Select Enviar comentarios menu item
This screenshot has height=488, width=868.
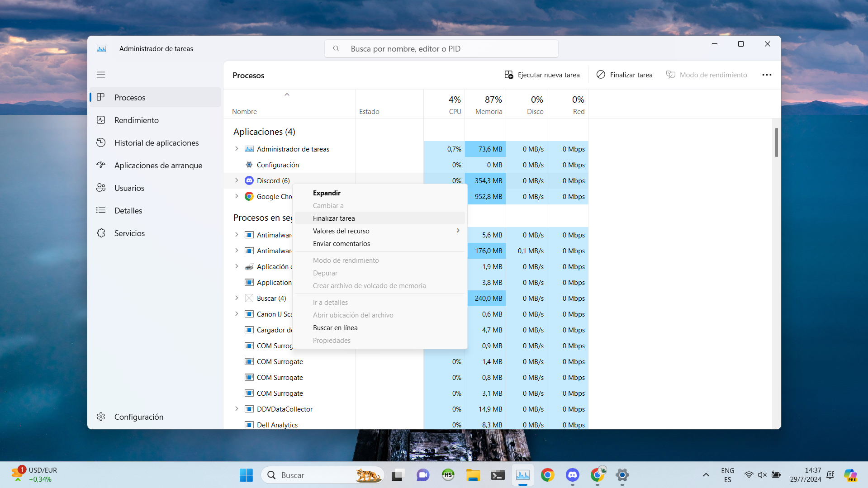(380, 243)
